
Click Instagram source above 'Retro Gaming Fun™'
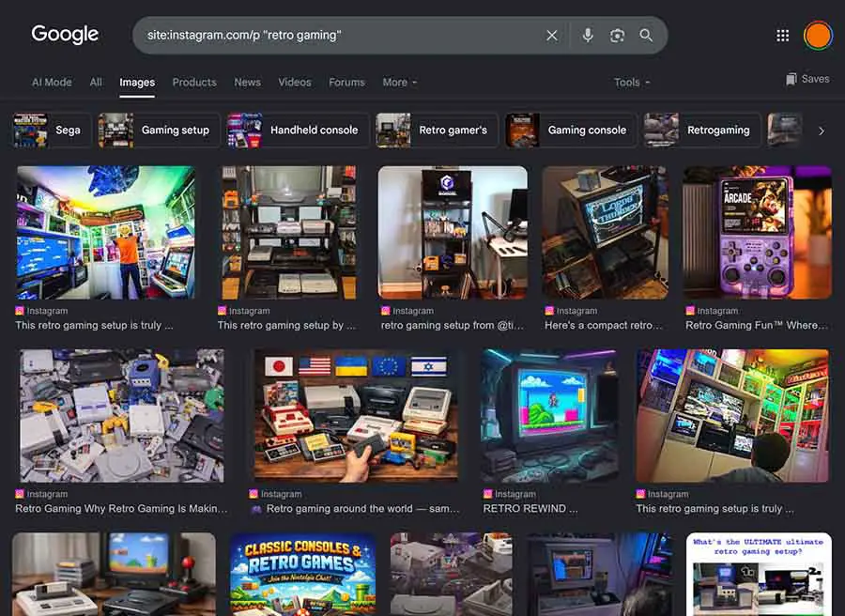pos(712,311)
